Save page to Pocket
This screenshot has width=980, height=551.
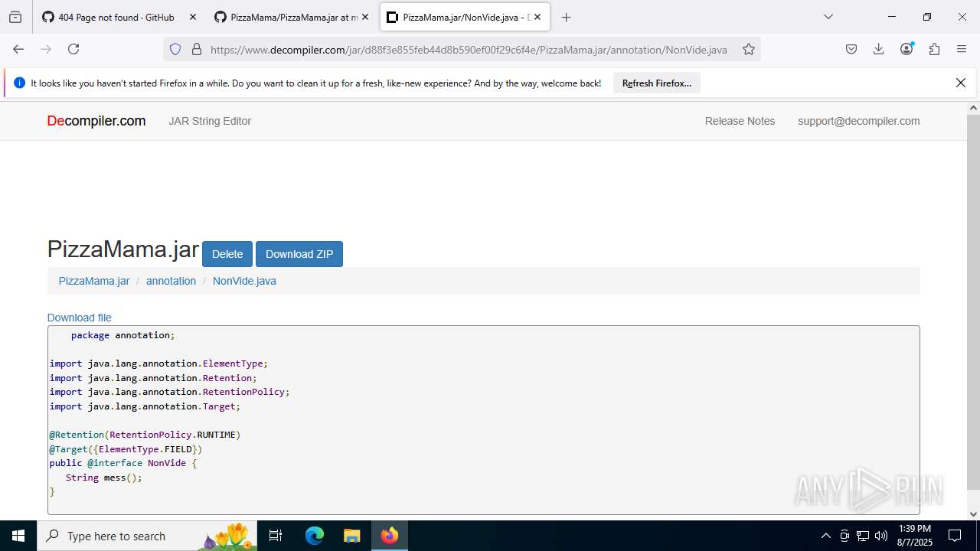[x=851, y=49]
